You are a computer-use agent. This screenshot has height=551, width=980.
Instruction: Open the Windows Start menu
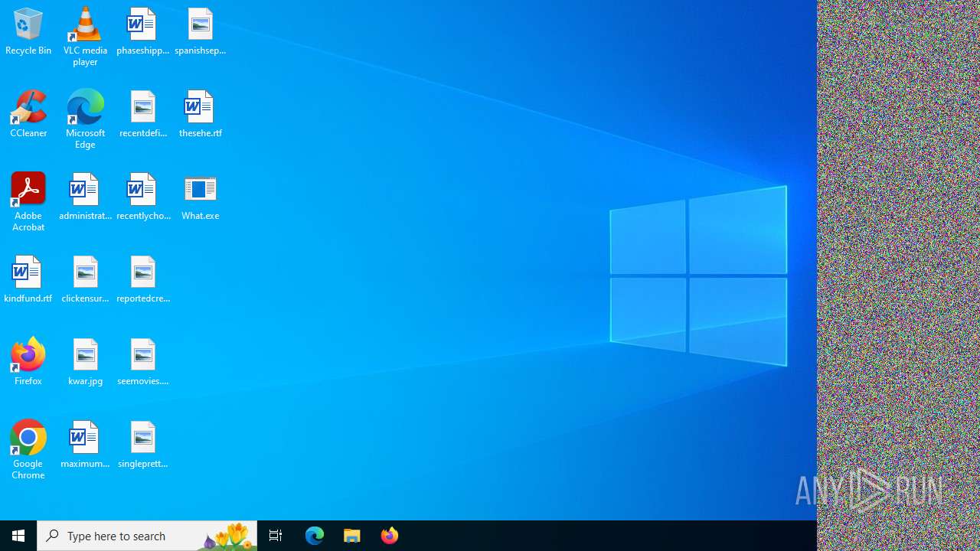pos(18,536)
